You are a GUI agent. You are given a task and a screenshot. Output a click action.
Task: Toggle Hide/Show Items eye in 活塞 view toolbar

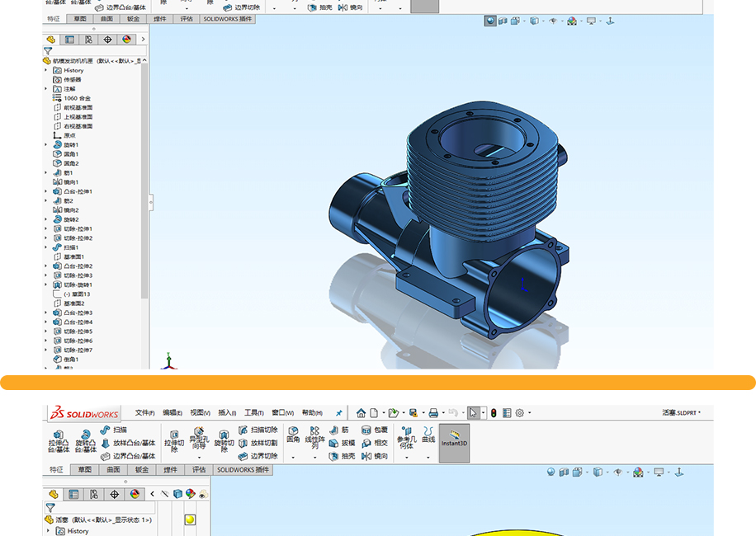[617, 472]
